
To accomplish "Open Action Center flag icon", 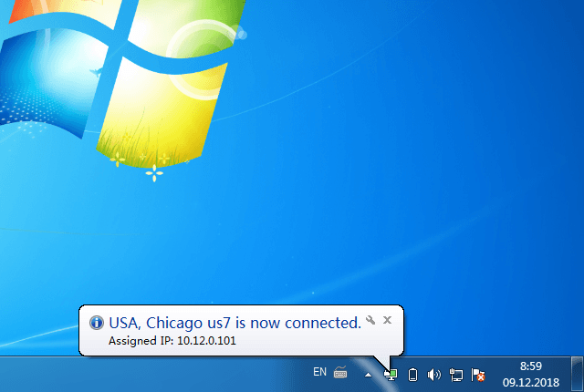I will pos(478,375).
